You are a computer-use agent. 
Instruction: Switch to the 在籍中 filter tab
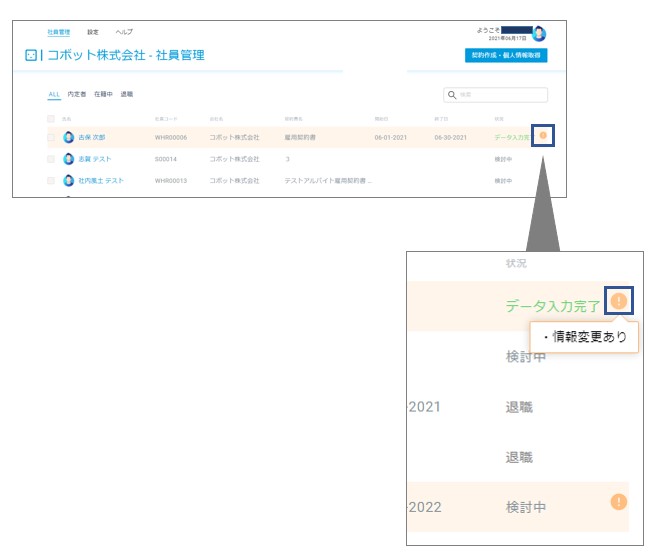click(103, 94)
